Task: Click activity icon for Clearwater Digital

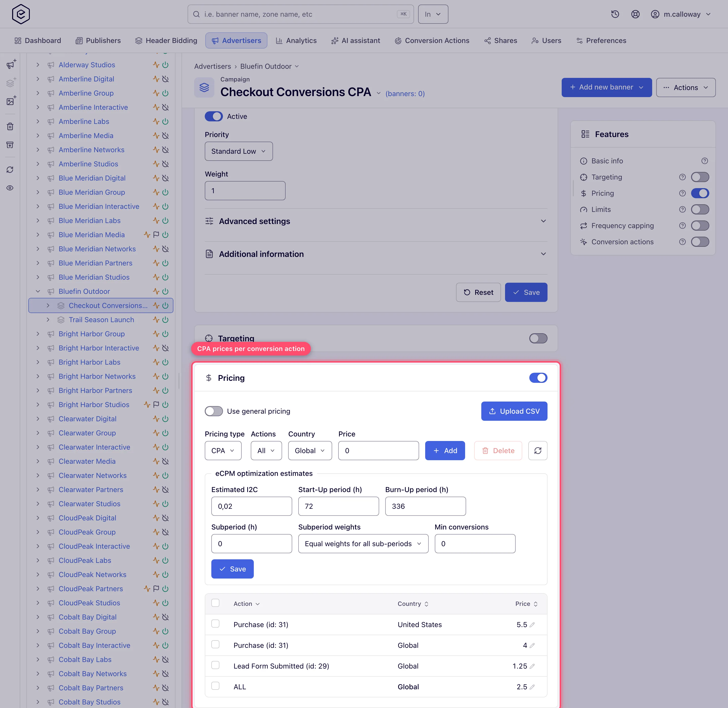Action: (156, 419)
